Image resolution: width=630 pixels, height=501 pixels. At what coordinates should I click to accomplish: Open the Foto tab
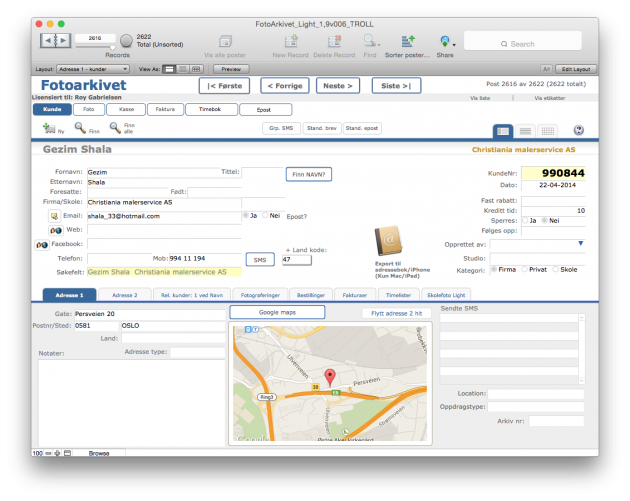coord(89,109)
